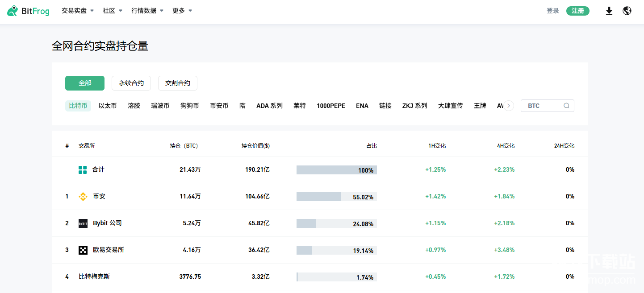The height and width of the screenshot is (293, 644).
Task: Click the OKX checkered logo icon
Action: [x=83, y=250]
